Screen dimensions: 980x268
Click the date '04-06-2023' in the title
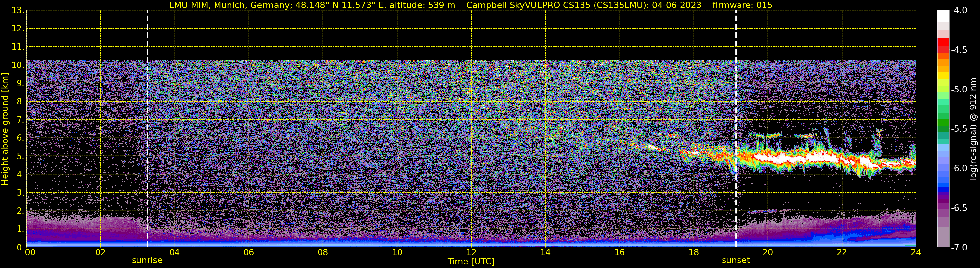pyautogui.click(x=677, y=5)
